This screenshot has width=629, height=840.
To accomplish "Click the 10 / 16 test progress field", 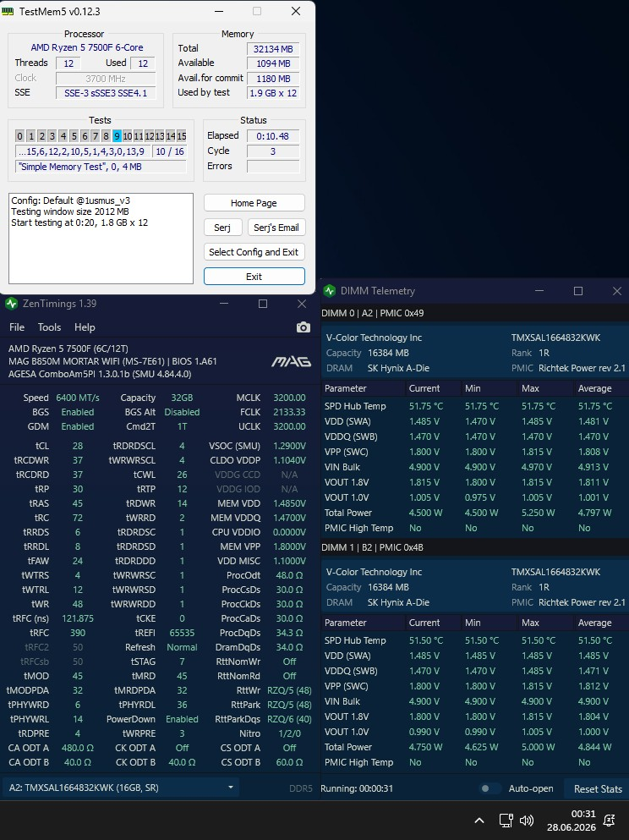I will pos(170,151).
